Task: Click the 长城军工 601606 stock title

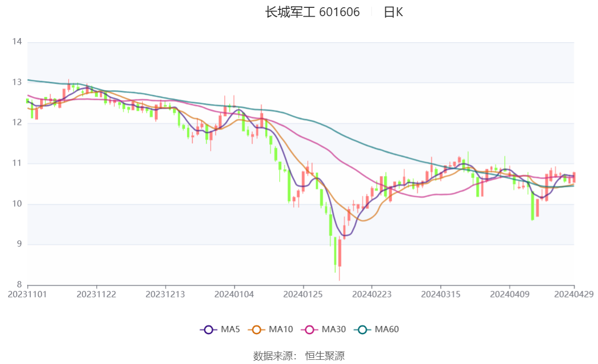Action: tap(313, 12)
